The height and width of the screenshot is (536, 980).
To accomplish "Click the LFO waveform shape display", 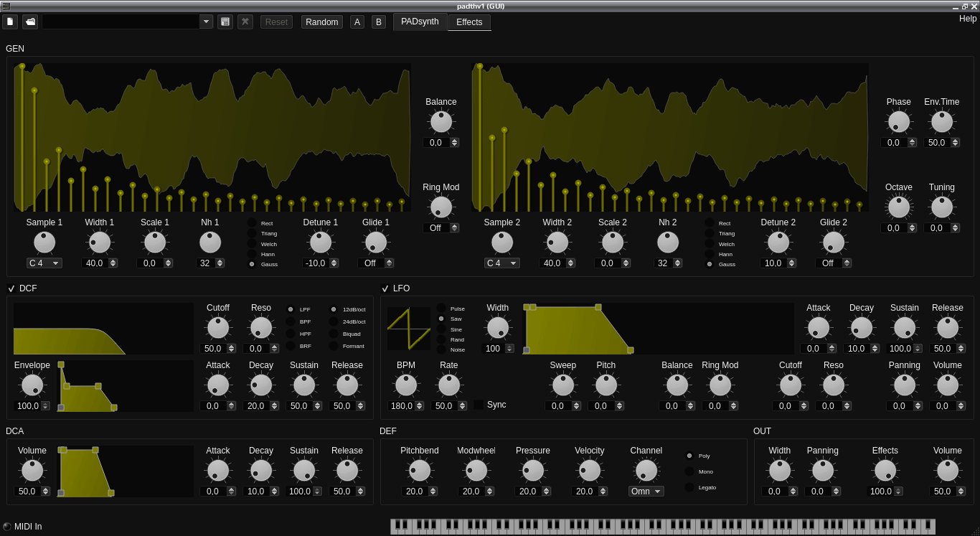I will (409, 329).
